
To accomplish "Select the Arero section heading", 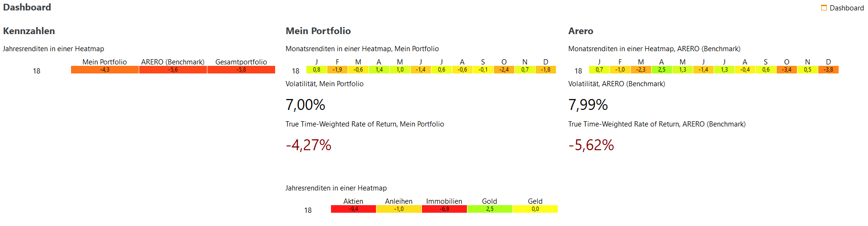I will click(x=581, y=31).
